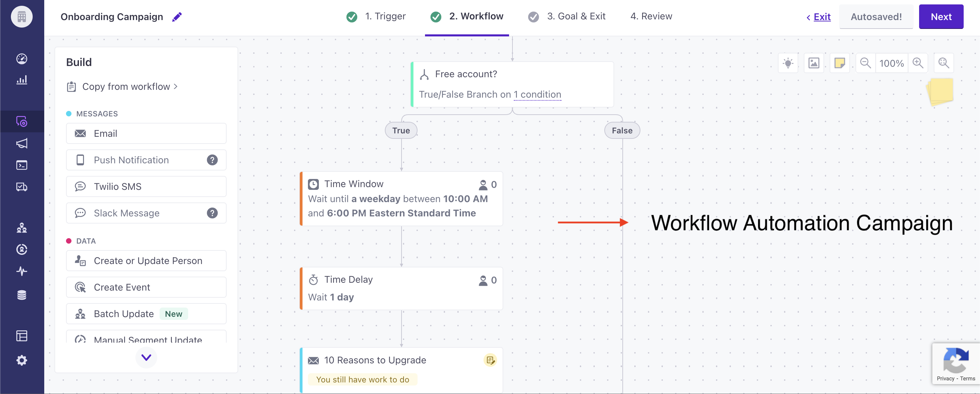The image size is (980, 394).
Task: Click You still have work to do label
Action: (362, 380)
